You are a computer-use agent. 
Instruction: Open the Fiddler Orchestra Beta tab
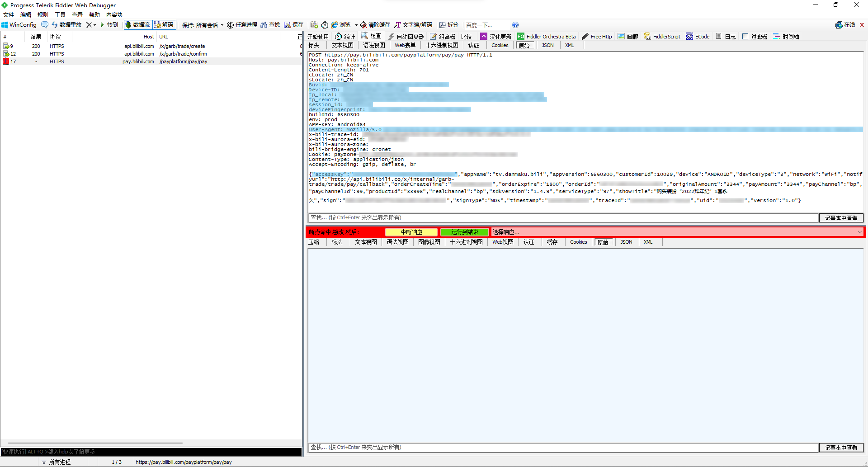click(547, 36)
